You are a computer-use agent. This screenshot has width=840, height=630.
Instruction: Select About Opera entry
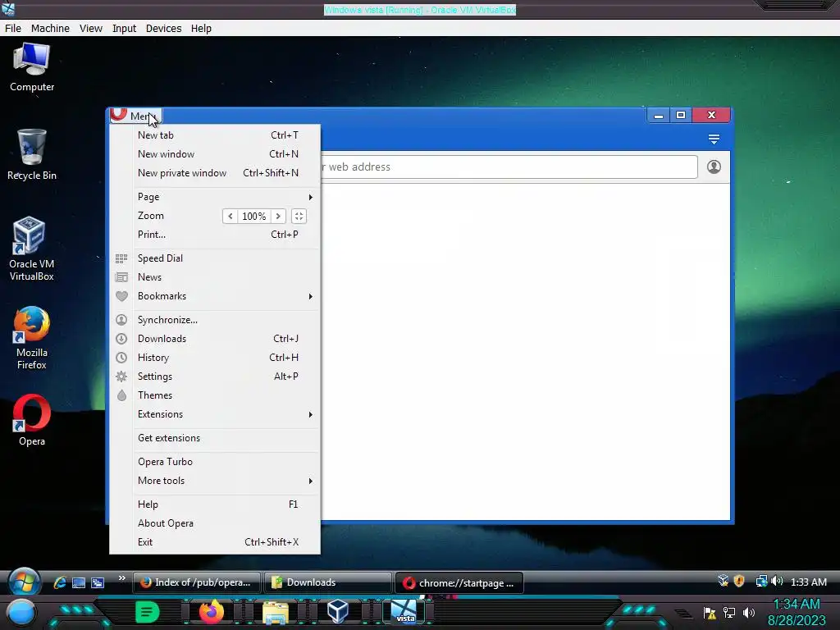click(x=215, y=523)
